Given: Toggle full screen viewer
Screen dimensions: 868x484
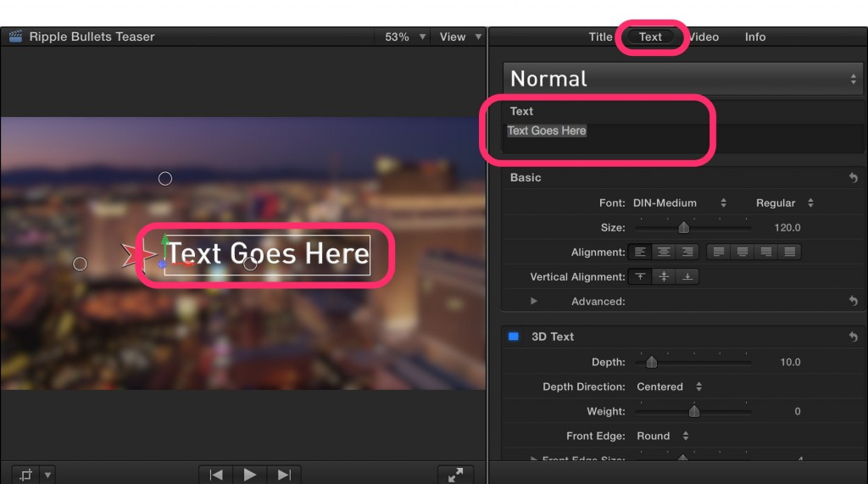Looking at the screenshot, I should pos(455,475).
